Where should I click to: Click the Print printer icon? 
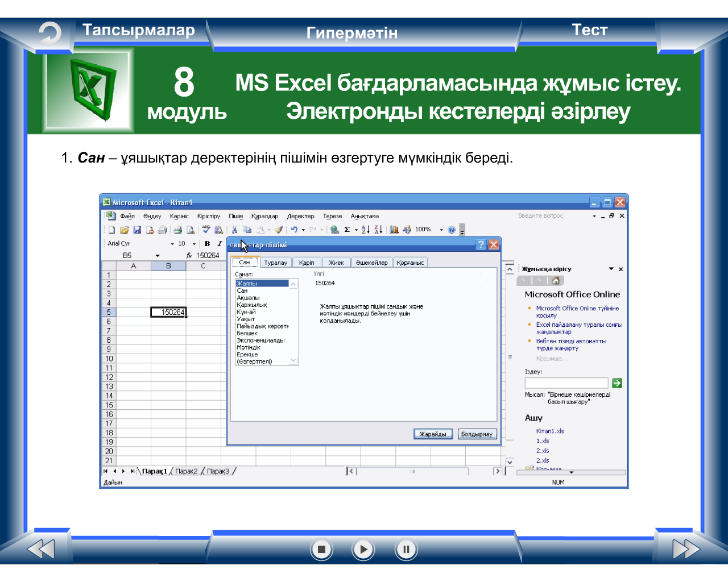point(177,230)
